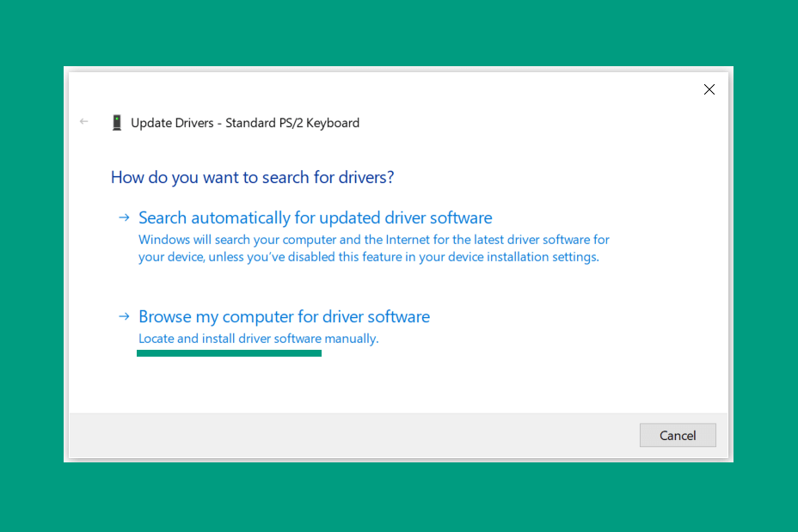Click the description line starting 'your device, unless'

coord(369,257)
